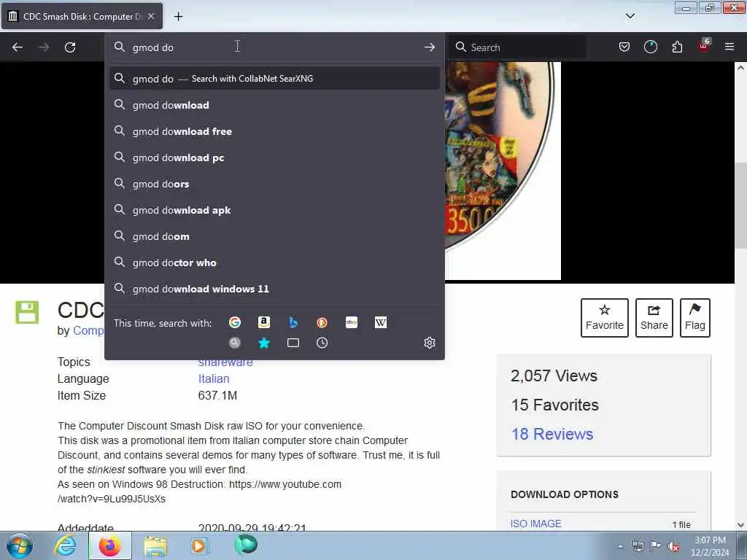Viewport: 747px width, 560px height.
Task: Search history using clock icon
Action: [322, 343]
